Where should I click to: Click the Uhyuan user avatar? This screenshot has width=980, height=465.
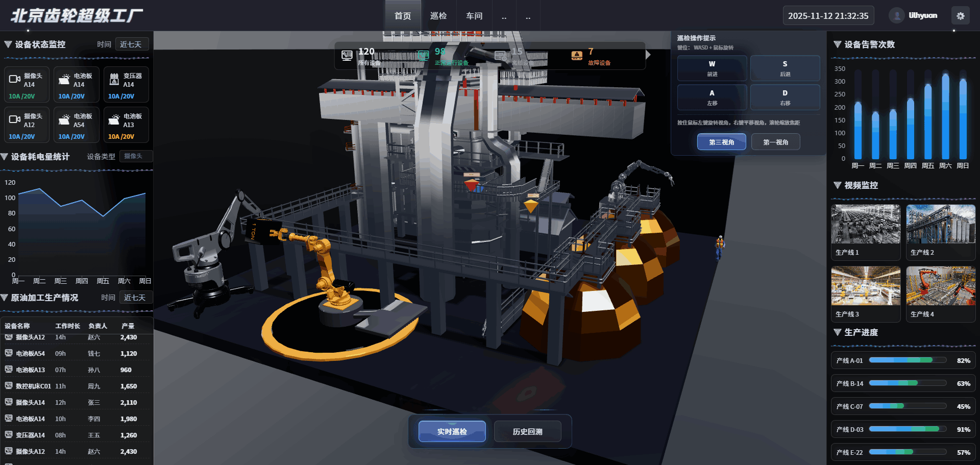point(897,16)
